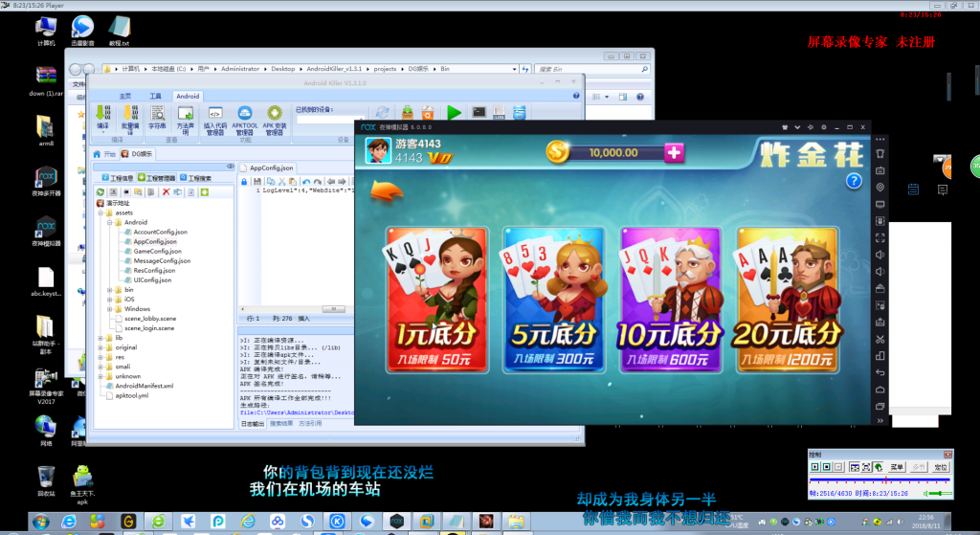Click the 菜单 button in control panel
Image resolution: width=980 pixels, height=535 pixels.
tap(897, 467)
